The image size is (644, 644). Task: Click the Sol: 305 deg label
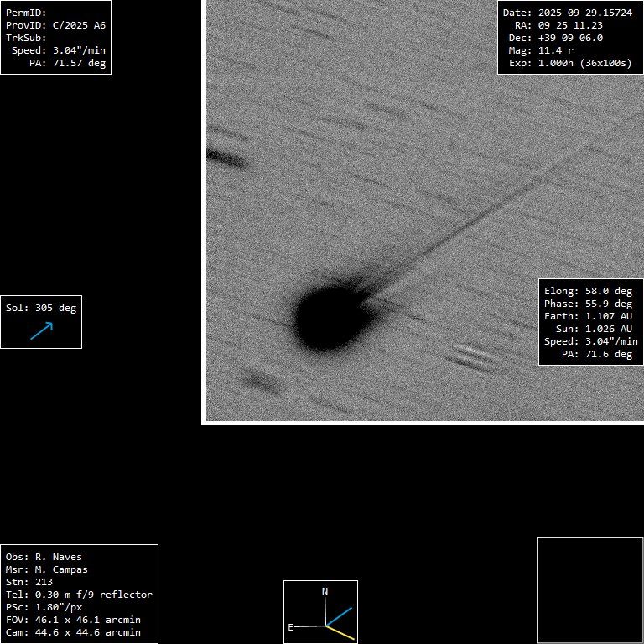(41, 308)
